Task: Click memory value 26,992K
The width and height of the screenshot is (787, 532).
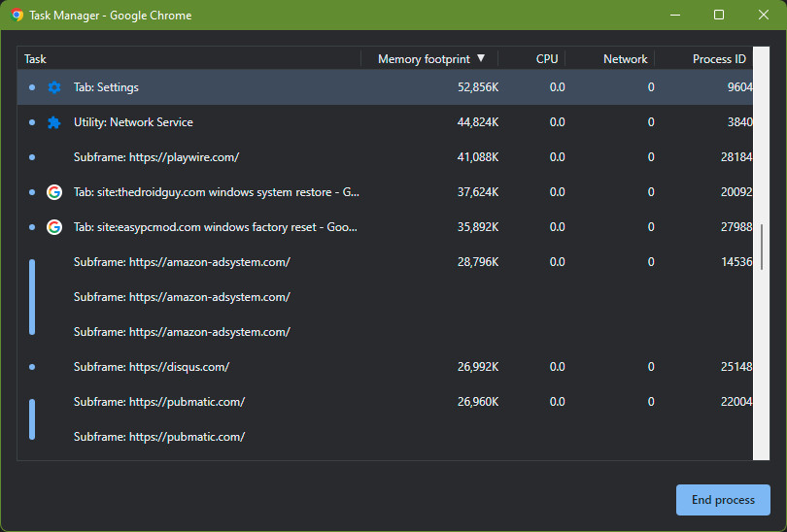Action: [478, 367]
